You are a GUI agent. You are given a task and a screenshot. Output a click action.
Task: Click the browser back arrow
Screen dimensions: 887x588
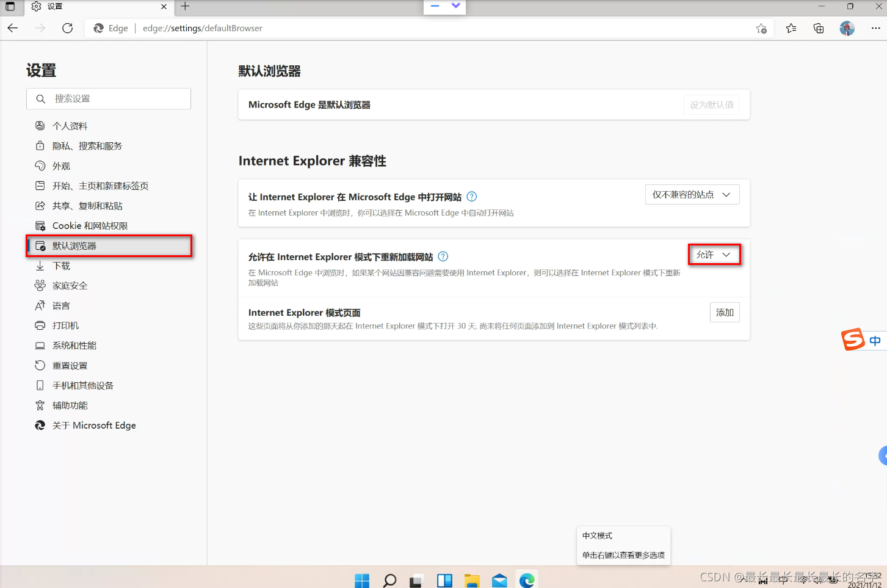pos(13,28)
